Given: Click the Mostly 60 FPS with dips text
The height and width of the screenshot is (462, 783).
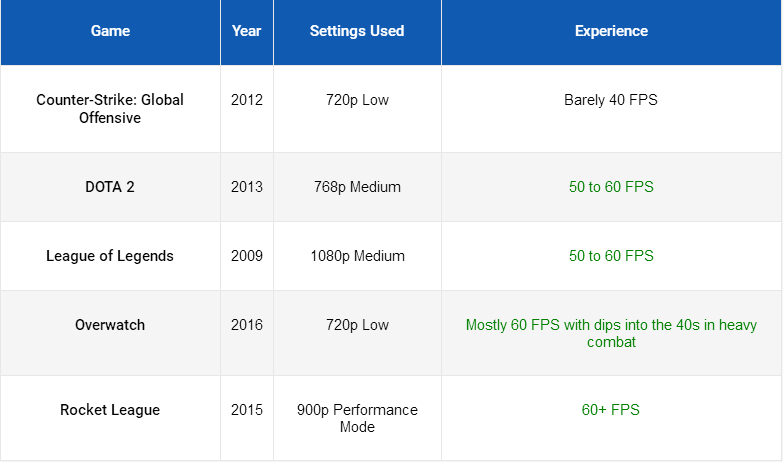Looking at the screenshot, I should point(611,333).
